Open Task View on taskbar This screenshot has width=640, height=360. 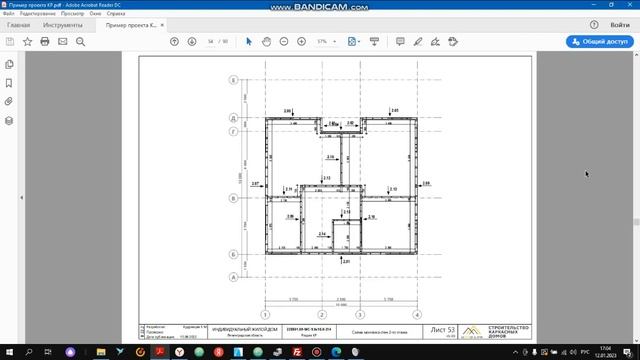48,352
